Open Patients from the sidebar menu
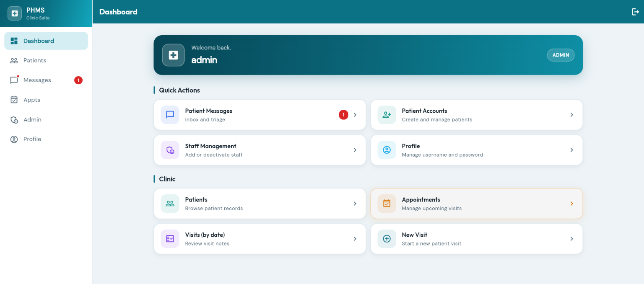The height and width of the screenshot is (284, 644). (x=46, y=60)
